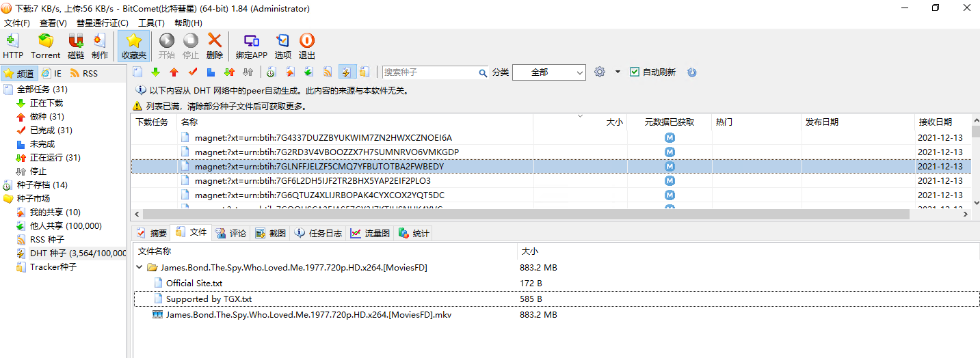Switch to the IE sidebar tab

click(x=51, y=73)
